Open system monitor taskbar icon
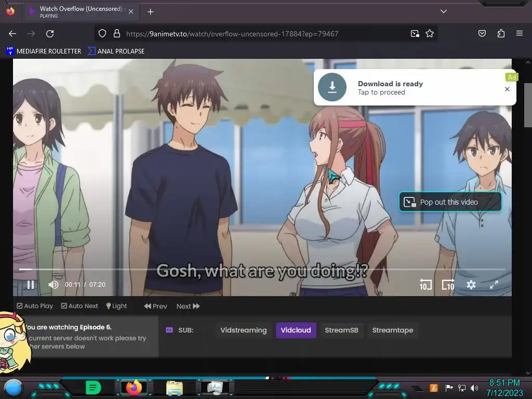The height and width of the screenshot is (399, 532). pyautogui.click(x=215, y=388)
